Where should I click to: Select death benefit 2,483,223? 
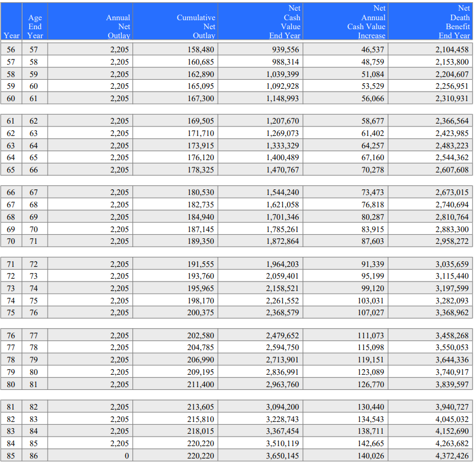452,146
